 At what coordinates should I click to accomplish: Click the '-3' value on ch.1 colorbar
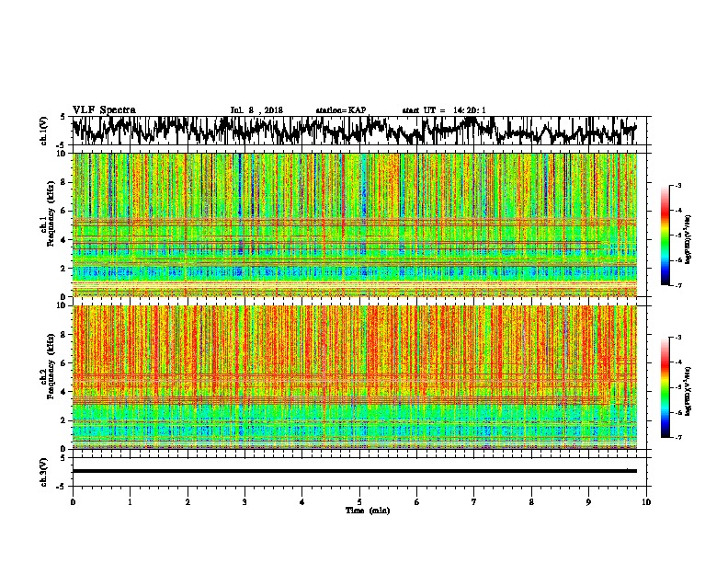[x=677, y=185]
